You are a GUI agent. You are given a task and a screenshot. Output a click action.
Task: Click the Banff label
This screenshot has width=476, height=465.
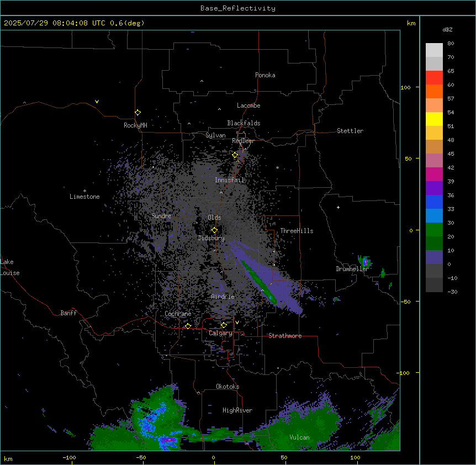pos(68,313)
